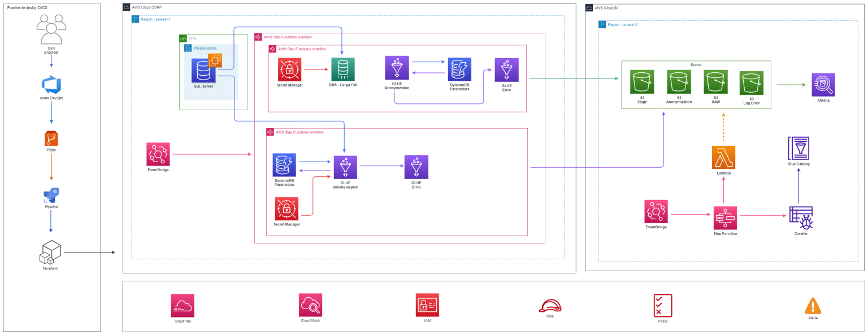Select the DMS - Carga Full icon
Image resolution: width=868 pixels, height=335 pixels.
click(342, 69)
